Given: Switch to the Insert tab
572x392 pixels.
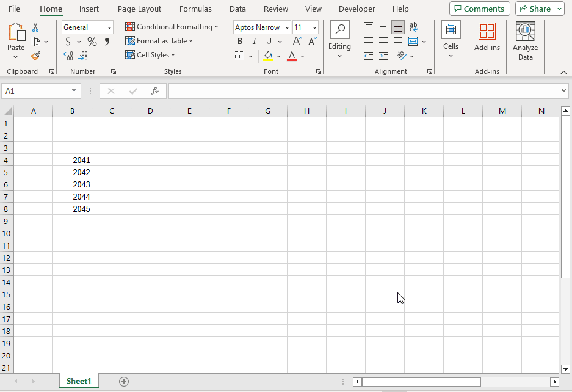Looking at the screenshot, I should (89, 9).
